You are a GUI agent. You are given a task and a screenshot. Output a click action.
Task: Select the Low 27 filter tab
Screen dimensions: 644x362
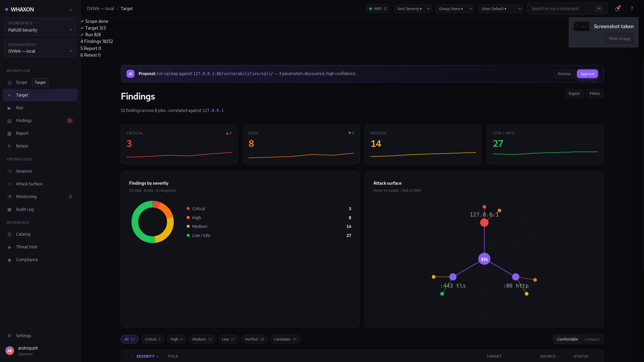[x=228, y=339]
